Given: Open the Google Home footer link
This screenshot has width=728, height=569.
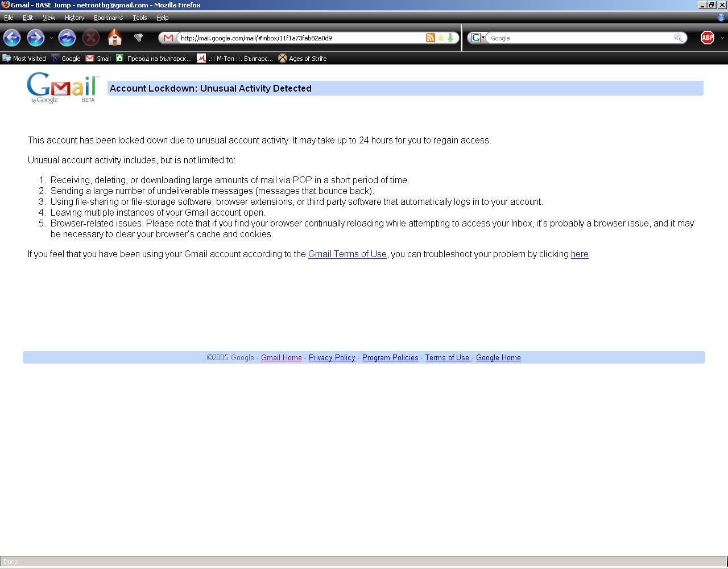Looking at the screenshot, I should tap(498, 357).
